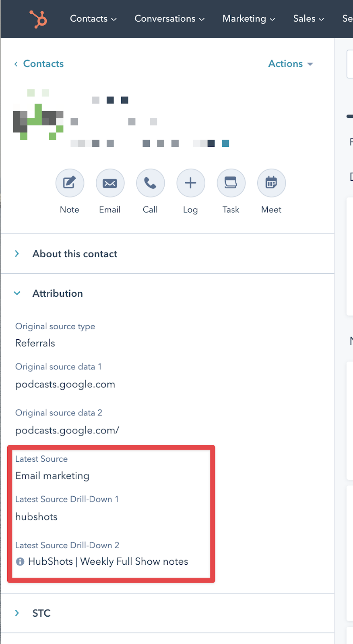Open the Marketing navigation menu

pos(249,19)
